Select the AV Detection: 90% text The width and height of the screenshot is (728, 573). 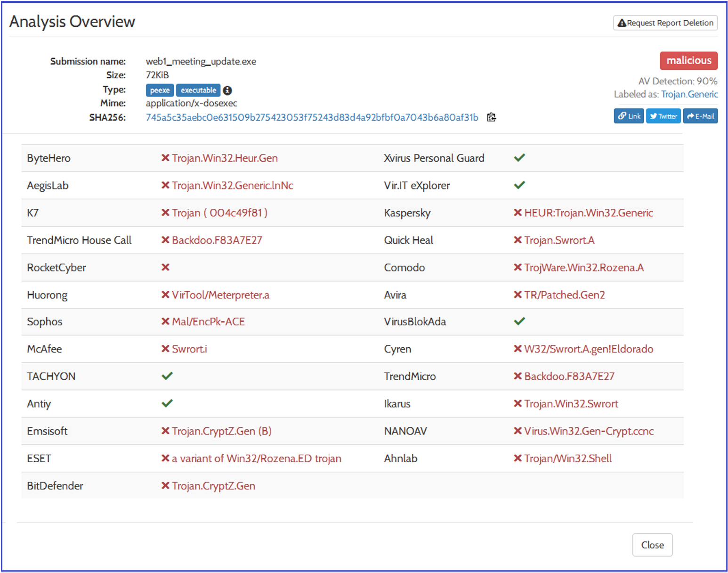678,81
